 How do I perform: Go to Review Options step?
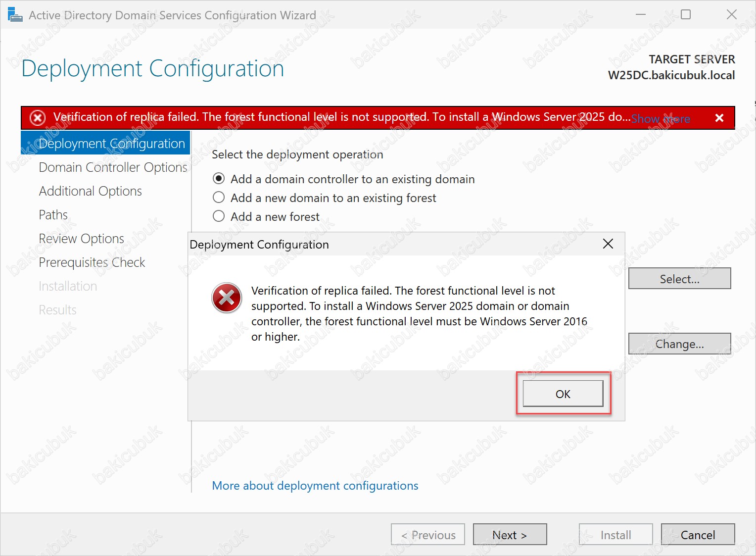pyautogui.click(x=82, y=239)
